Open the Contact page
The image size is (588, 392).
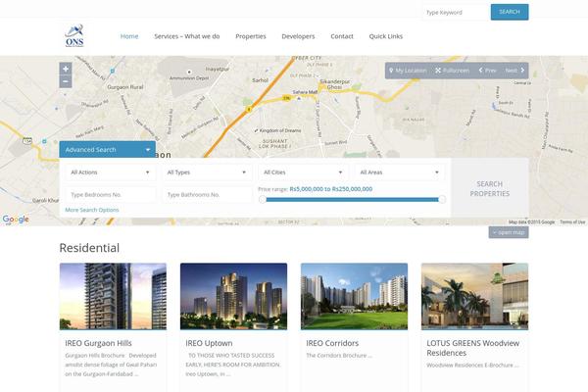(342, 36)
